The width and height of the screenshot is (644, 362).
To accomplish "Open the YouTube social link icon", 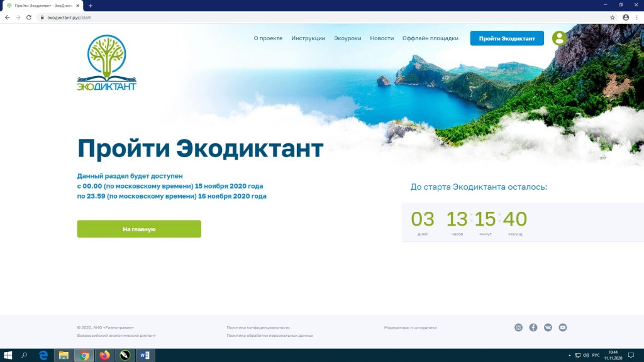I will pyautogui.click(x=563, y=327).
